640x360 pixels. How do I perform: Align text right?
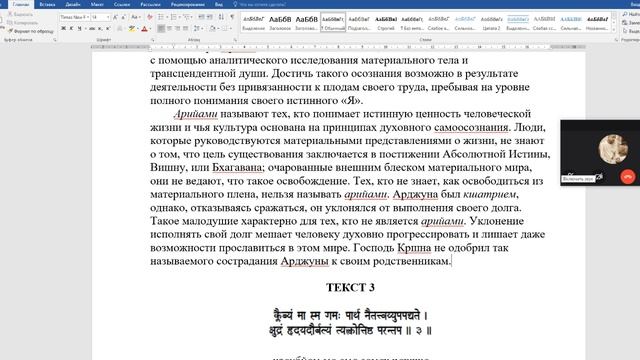[x=178, y=29]
